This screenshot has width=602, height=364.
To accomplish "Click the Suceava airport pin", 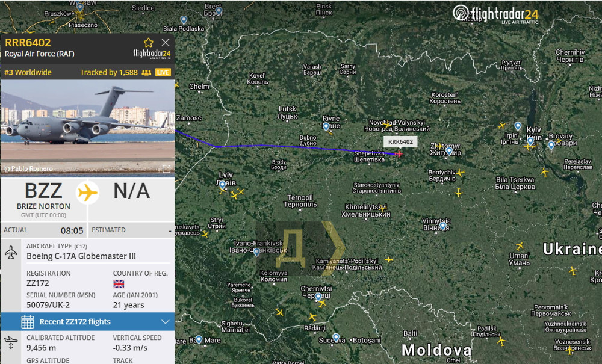I will tap(336, 338).
